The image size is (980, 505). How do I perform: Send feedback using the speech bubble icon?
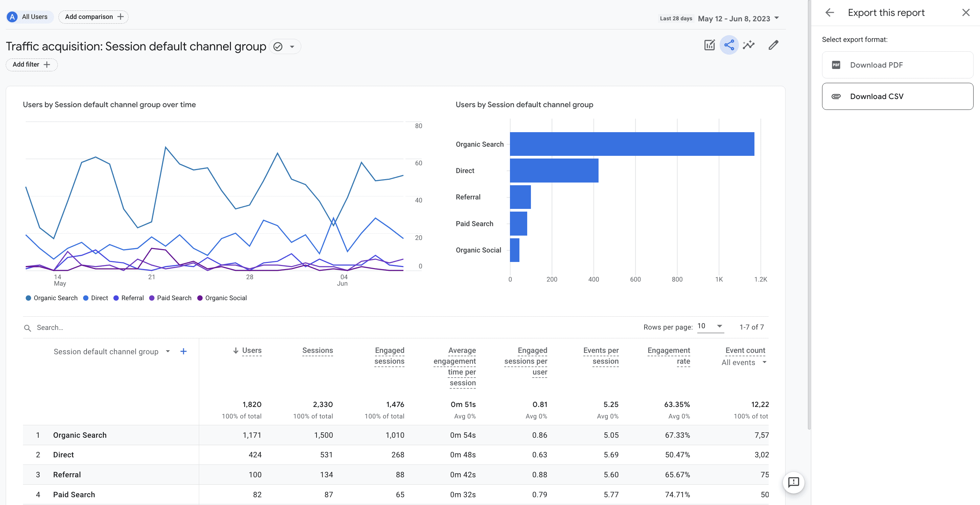(794, 483)
